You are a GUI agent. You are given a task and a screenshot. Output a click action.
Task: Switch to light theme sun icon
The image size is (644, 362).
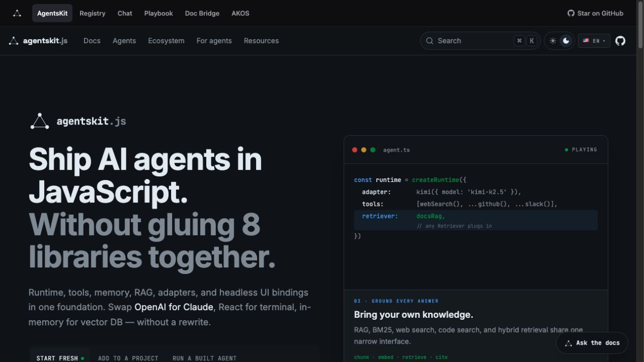[x=553, y=41]
